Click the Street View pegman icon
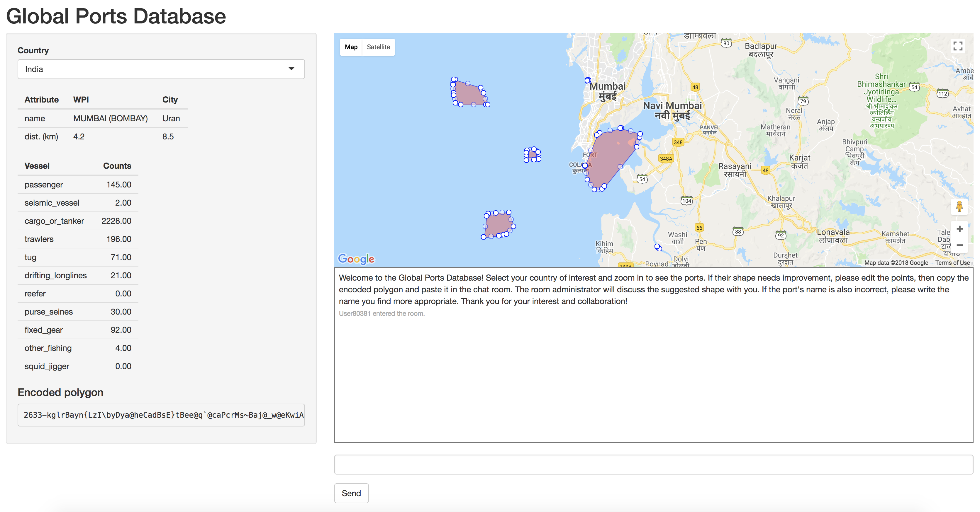 tap(959, 207)
